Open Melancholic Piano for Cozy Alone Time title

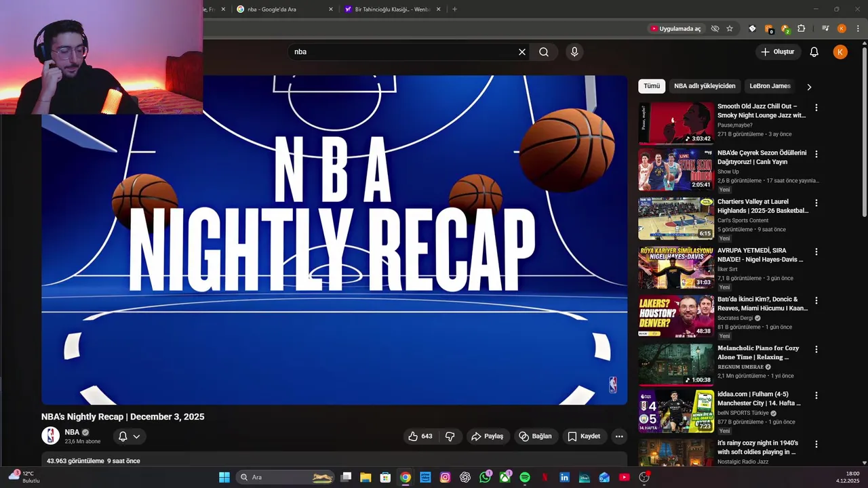[758, 352]
